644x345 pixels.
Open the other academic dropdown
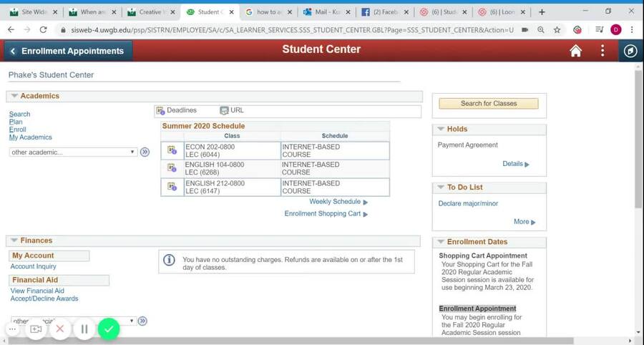coord(72,152)
